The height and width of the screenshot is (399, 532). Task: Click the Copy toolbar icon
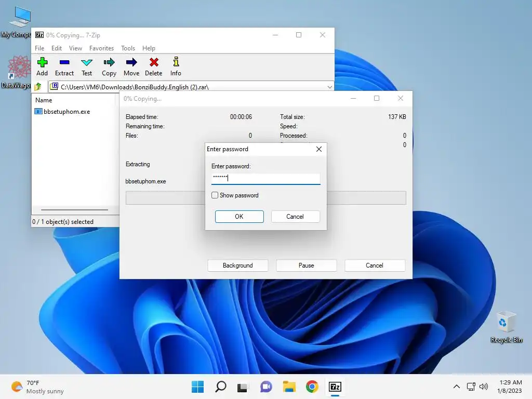coord(109,66)
